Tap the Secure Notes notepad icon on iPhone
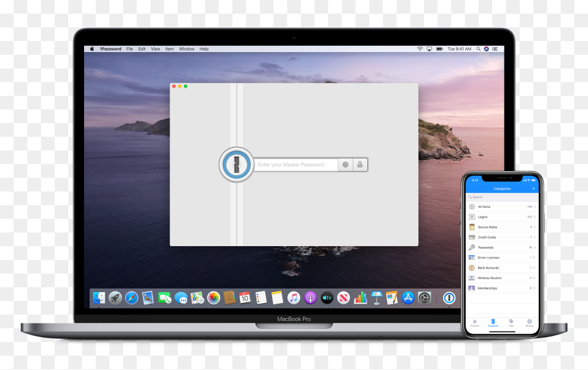588x370 pixels. point(472,227)
